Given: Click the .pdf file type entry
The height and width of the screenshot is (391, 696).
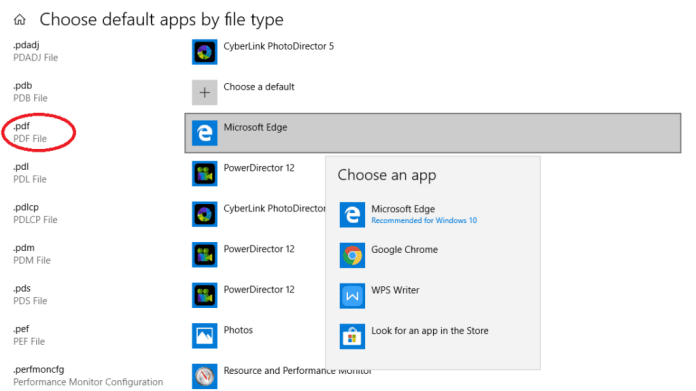Looking at the screenshot, I should pos(30,132).
